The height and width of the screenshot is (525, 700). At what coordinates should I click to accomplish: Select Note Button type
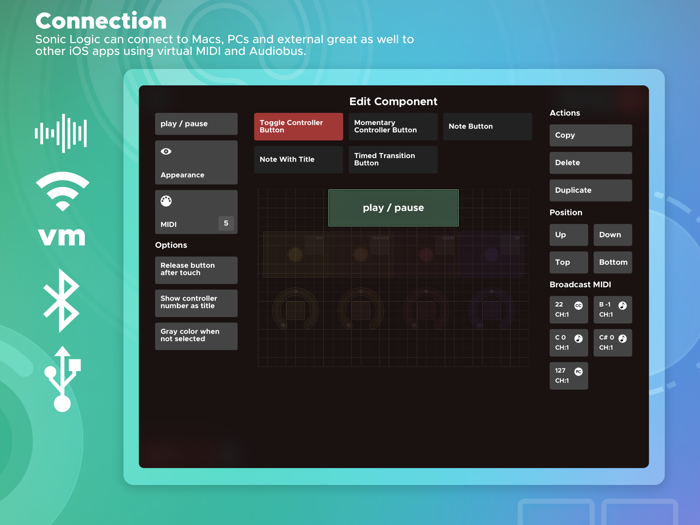[x=488, y=126]
